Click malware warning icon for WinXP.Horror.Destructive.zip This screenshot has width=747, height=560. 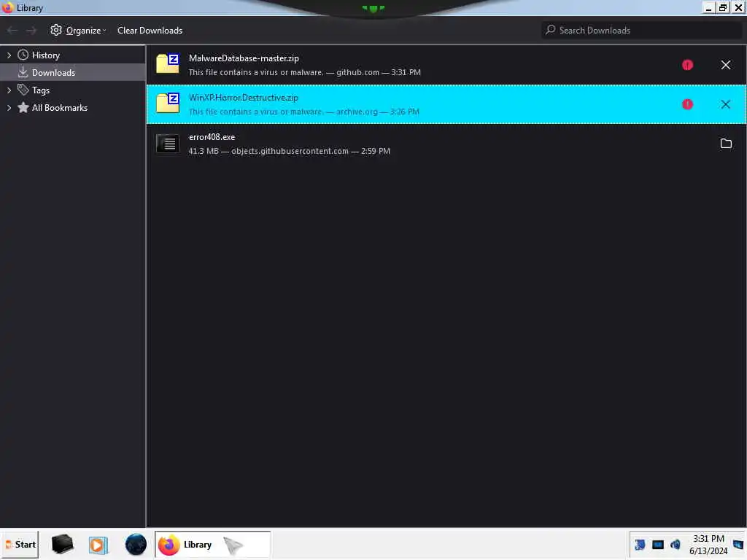tap(687, 104)
